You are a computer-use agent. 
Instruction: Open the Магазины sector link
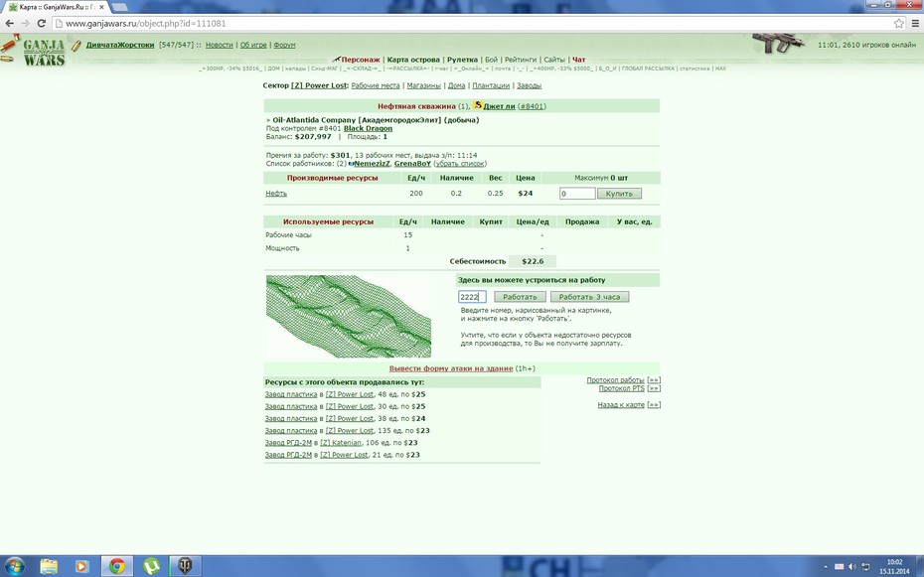423,85
